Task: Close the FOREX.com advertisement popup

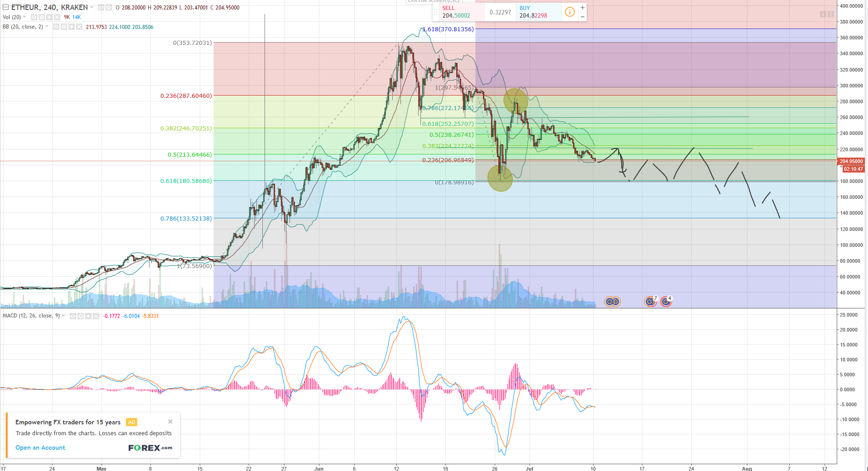Action: (170, 422)
